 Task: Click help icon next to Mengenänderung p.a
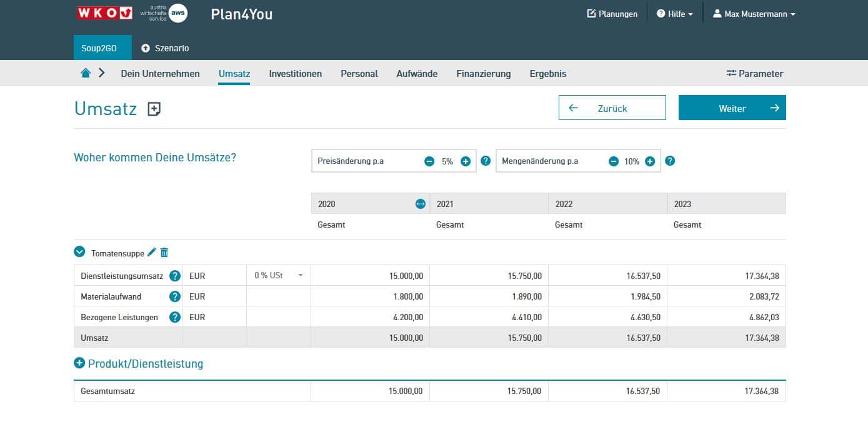[670, 161]
